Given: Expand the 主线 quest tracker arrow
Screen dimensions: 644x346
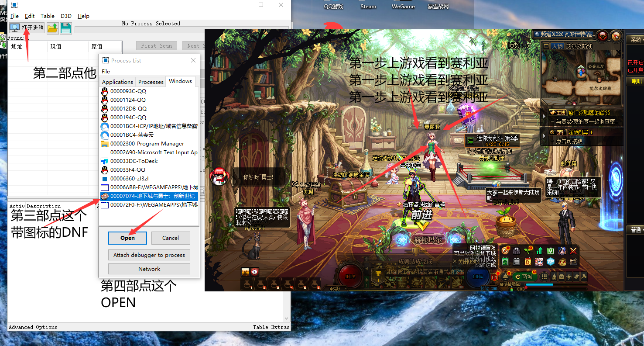Looking at the screenshot, I should tap(544, 117).
